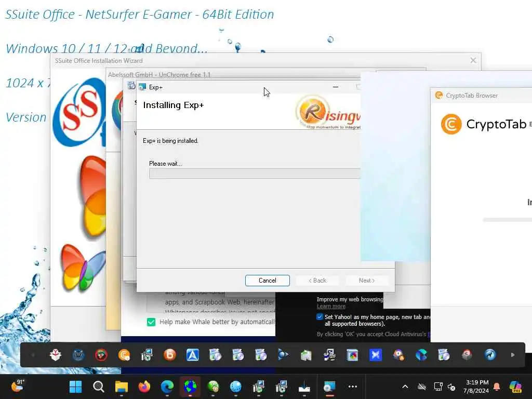The height and width of the screenshot is (399, 532).
Task: Show next dock icons with right arrow
Action: coord(513,355)
